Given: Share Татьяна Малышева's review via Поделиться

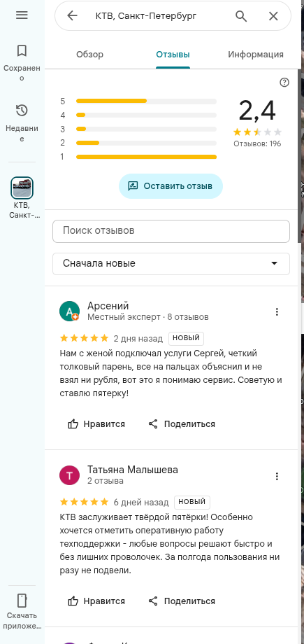Looking at the screenshot, I should (181, 601).
